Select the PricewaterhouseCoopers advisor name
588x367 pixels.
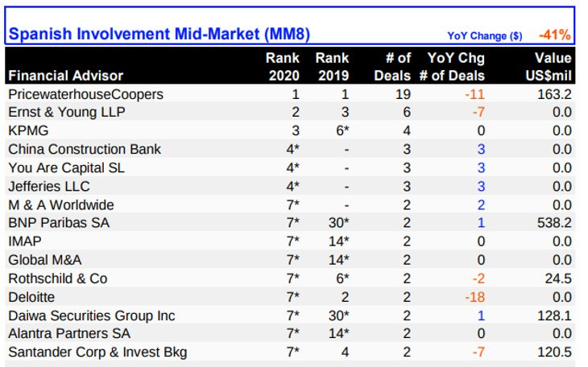coord(86,94)
